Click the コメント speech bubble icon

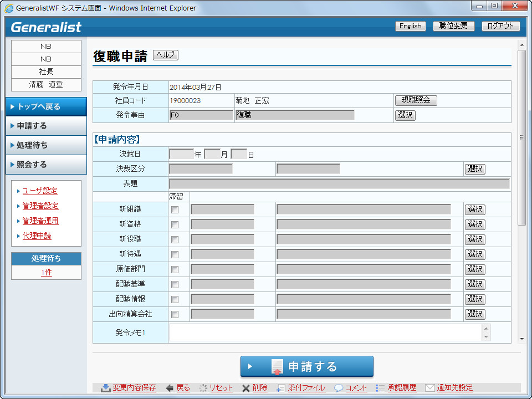[x=339, y=388]
